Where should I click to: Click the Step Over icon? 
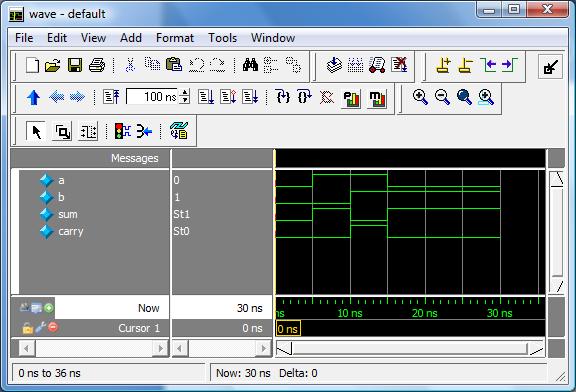pyautogui.click(x=305, y=97)
